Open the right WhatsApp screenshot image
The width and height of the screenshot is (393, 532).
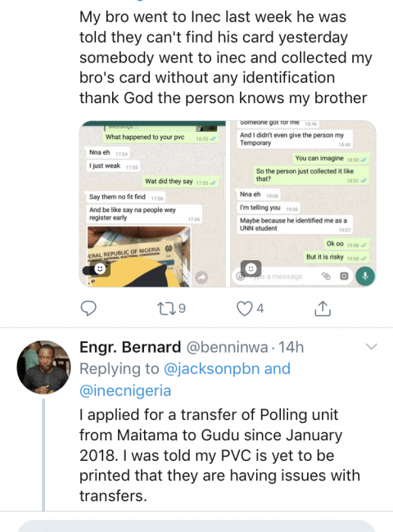click(303, 204)
